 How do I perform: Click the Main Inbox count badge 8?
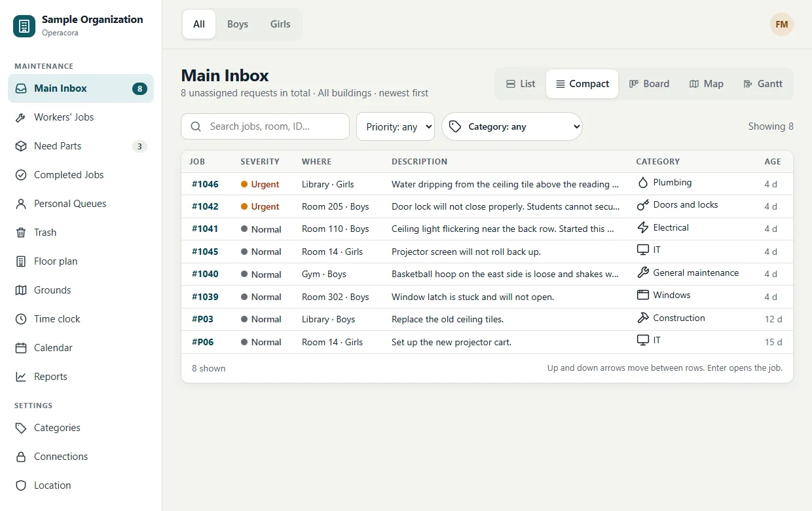[139, 88]
